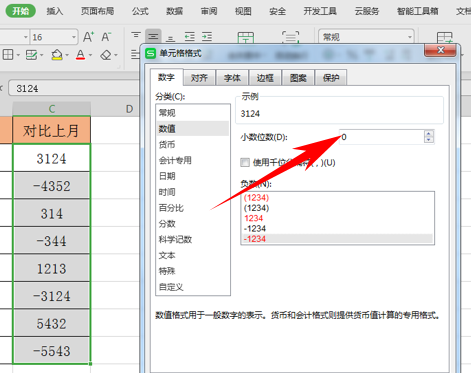Click the cell borders icon
The image size is (471, 373).
pyautogui.click(x=8, y=54)
